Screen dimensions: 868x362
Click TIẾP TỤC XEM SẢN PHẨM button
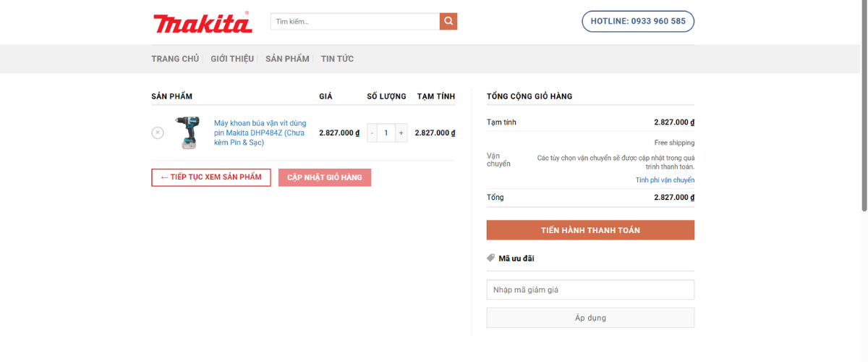(211, 177)
